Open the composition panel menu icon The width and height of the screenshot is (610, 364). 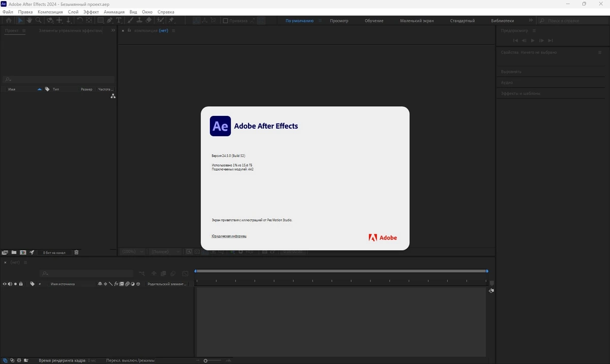173,31
